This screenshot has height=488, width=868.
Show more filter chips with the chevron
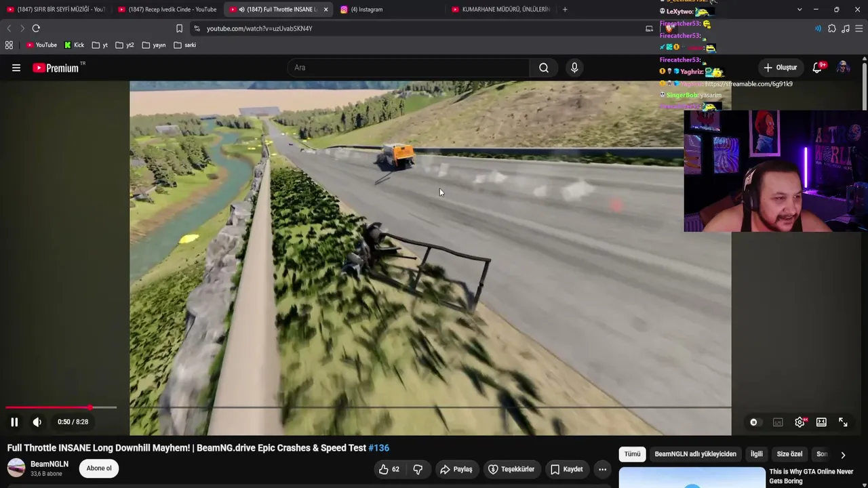click(x=843, y=455)
